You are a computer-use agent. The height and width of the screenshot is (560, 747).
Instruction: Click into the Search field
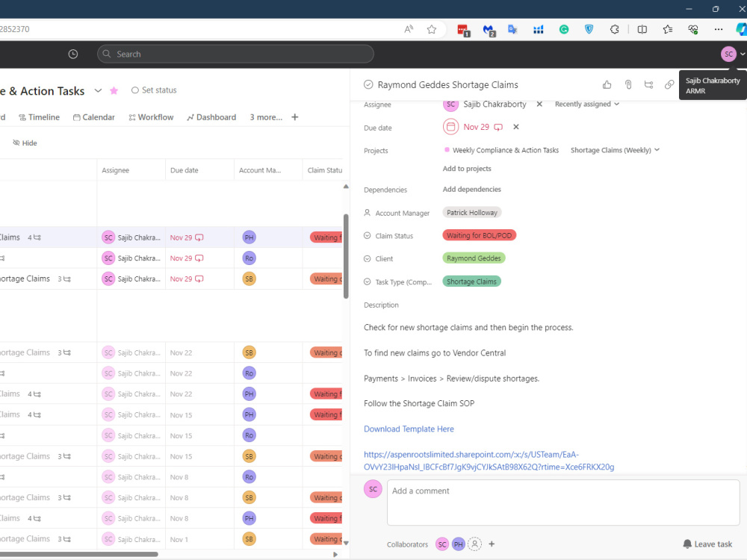235,55
